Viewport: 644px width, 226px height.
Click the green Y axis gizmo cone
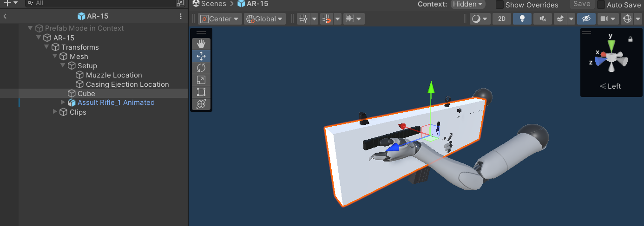point(611,45)
